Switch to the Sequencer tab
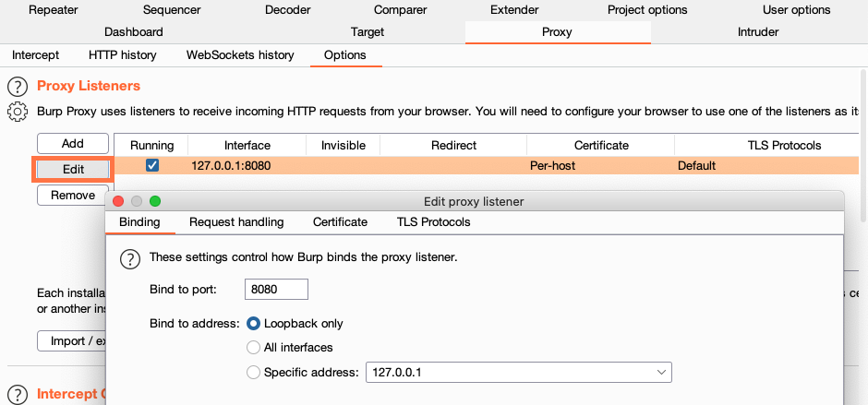 (x=172, y=10)
